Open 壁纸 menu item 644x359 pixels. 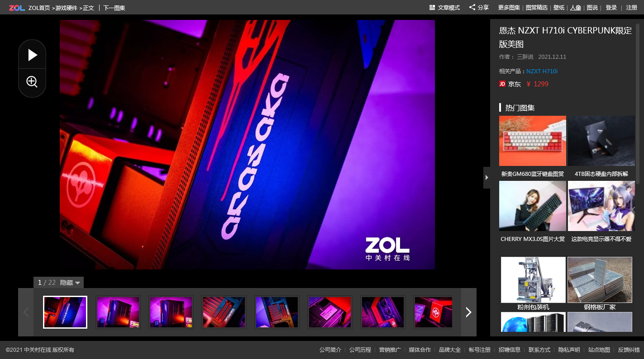[559, 8]
